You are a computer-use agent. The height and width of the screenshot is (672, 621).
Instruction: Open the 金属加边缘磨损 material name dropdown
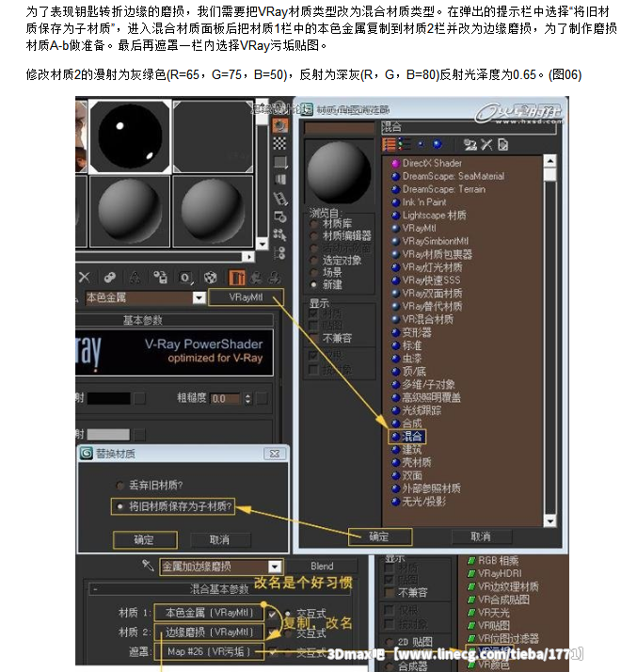pyautogui.click(x=275, y=567)
